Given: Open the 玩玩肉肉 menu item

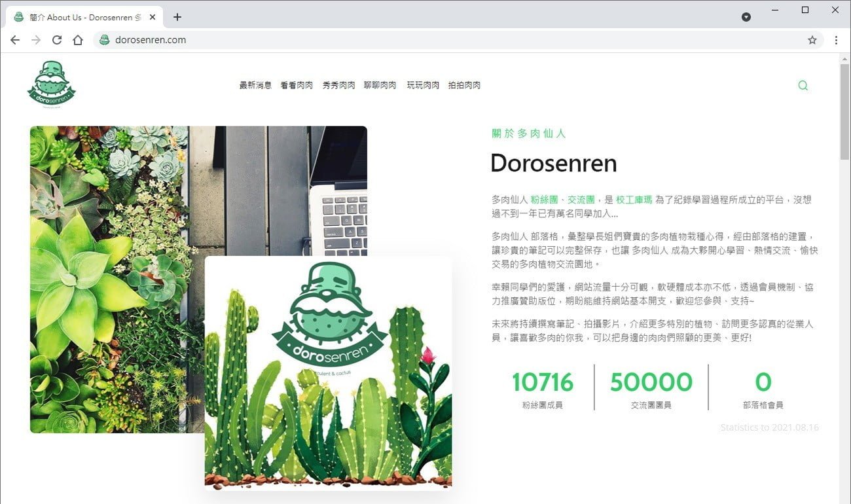Looking at the screenshot, I should [x=423, y=85].
